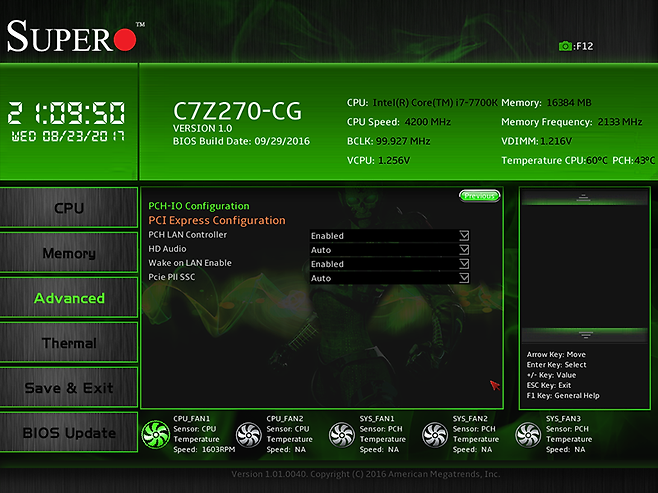Click the Supermicro red dot logo
The width and height of the screenshot is (658, 493).
pos(125,40)
